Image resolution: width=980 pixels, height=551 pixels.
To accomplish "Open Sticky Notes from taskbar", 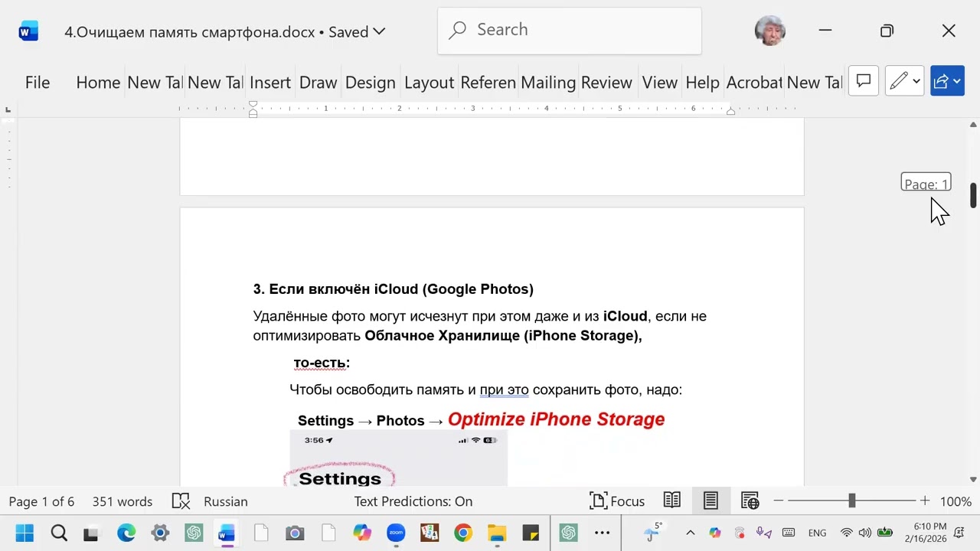I will 531,533.
